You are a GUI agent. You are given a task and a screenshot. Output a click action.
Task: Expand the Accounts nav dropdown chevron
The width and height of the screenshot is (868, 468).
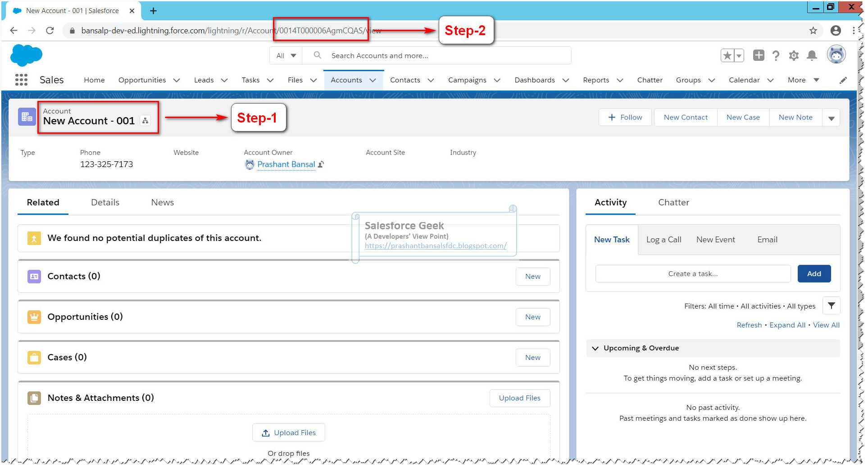click(x=373, y=80)
